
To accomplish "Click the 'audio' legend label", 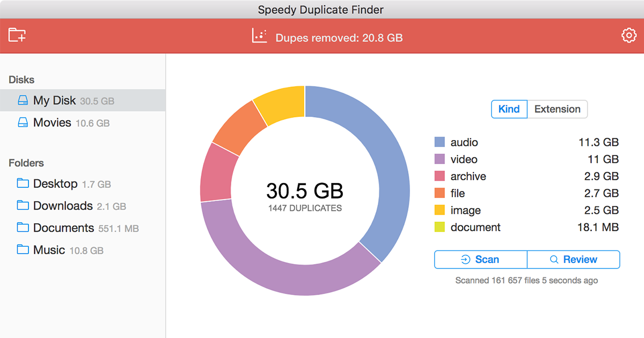I will tap(464, 142).
